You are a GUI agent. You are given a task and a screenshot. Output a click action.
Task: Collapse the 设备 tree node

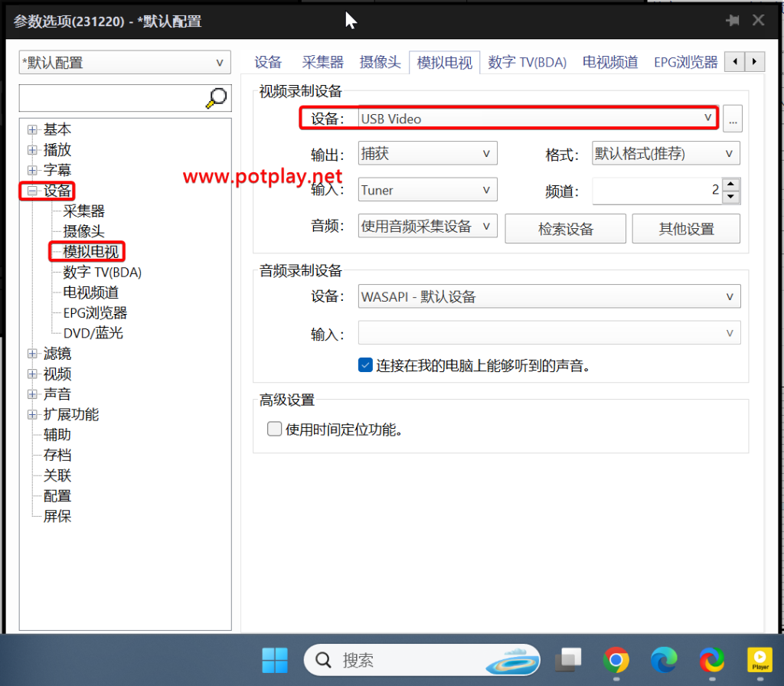click(x=32, y=191)
